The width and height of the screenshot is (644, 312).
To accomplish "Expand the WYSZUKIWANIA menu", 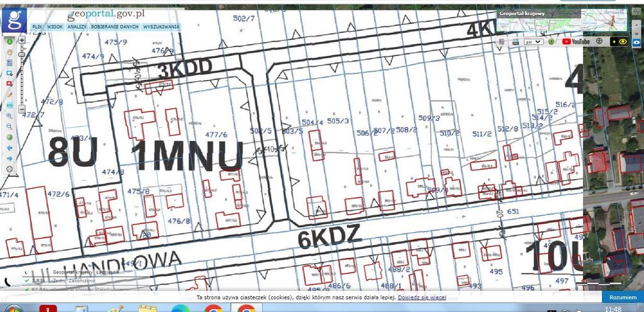I will pos(161,27).
